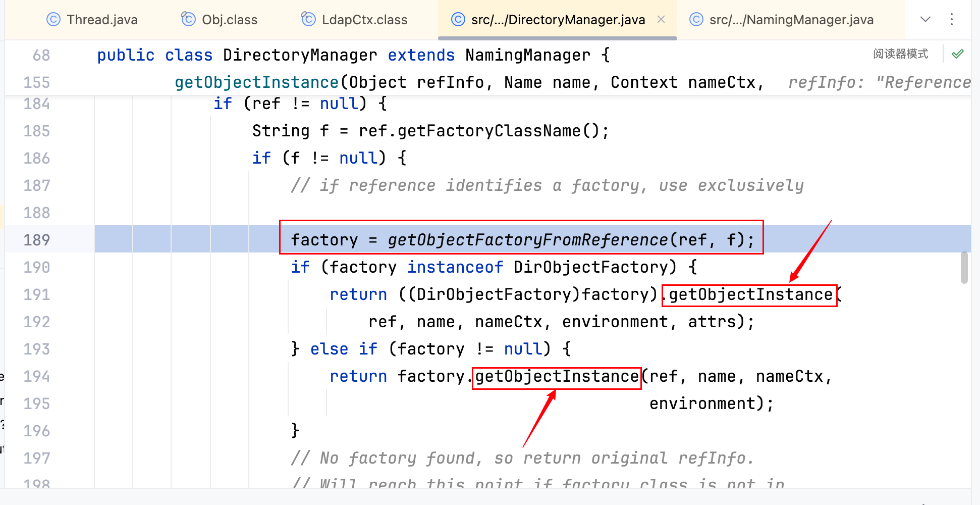980x505 pixels.
Task: Click the NamingManager superclass name on line 68
Action: click(527, 55)
